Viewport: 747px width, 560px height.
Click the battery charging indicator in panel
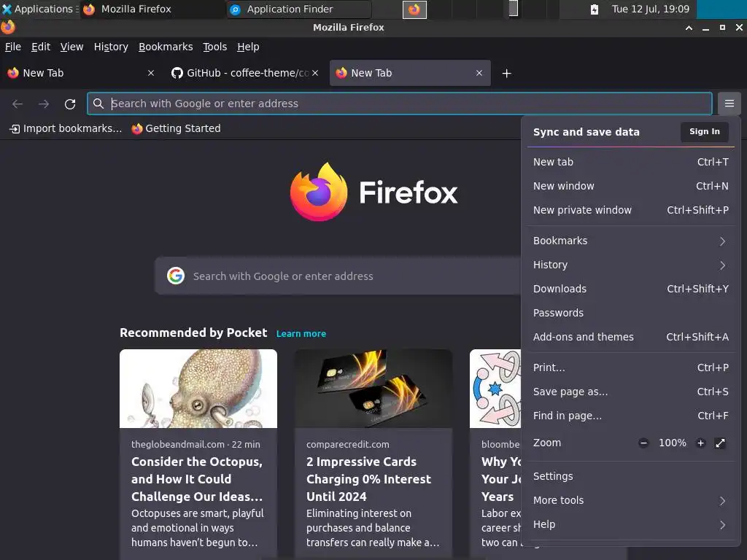pyautogui.click(x=594, y=9)
